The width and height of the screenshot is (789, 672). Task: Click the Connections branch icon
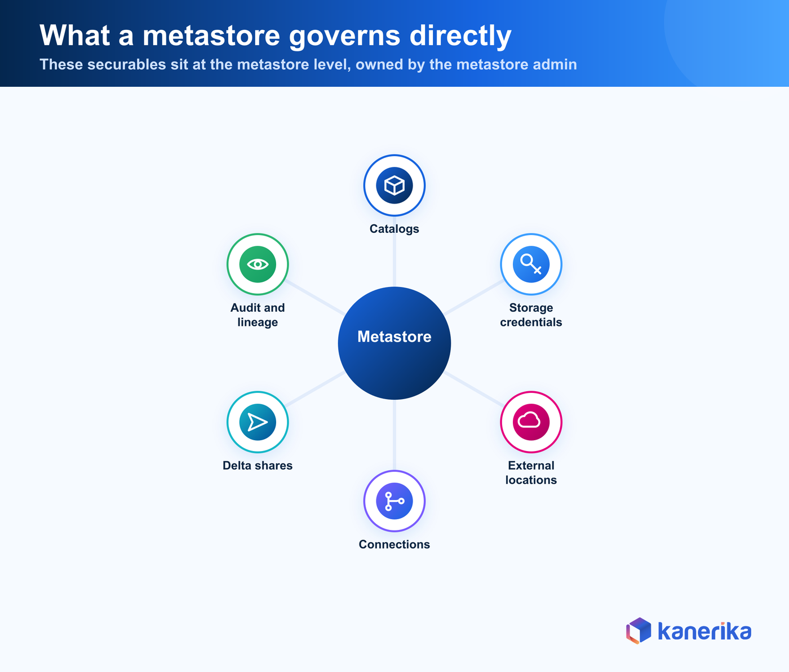[394, 501]
